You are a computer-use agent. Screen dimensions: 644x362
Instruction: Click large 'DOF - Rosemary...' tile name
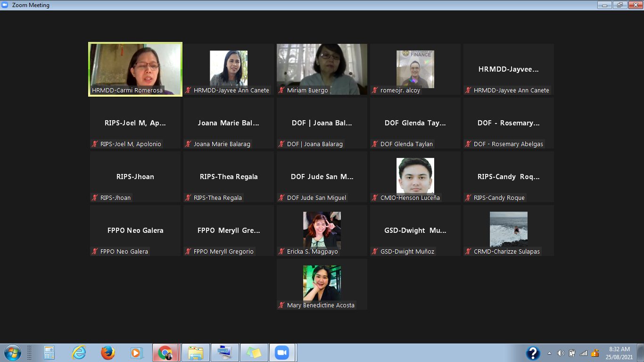509,123
